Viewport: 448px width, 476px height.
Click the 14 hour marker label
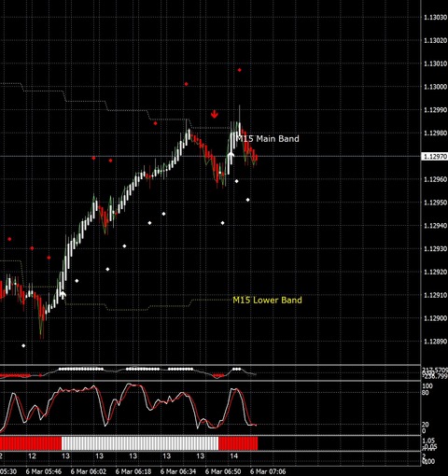233,456
